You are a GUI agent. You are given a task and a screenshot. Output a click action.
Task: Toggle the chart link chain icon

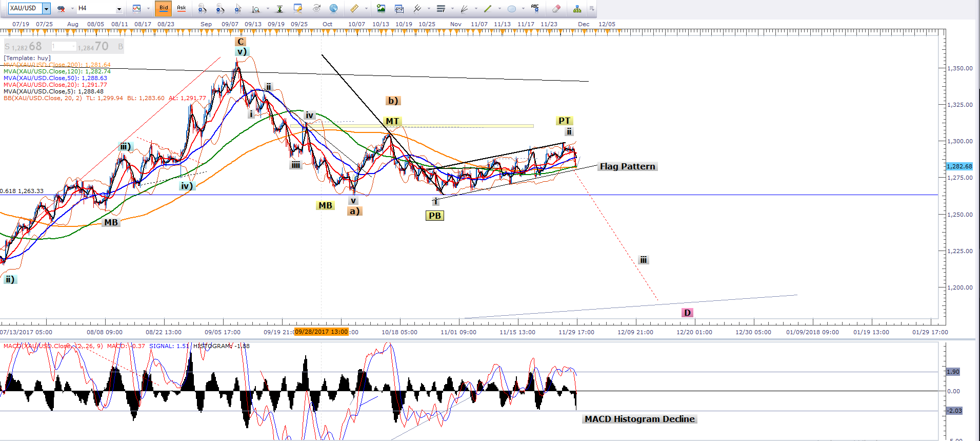point(61,8)
